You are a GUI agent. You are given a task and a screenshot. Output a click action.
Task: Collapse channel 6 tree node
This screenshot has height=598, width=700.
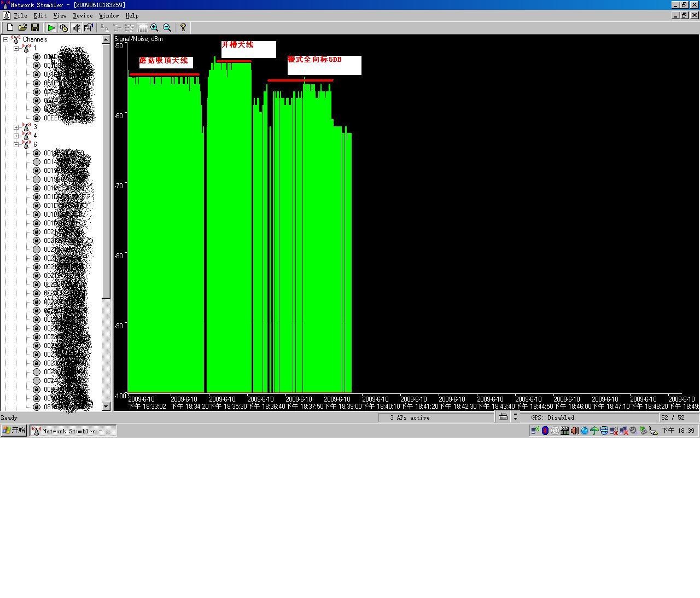16,144
